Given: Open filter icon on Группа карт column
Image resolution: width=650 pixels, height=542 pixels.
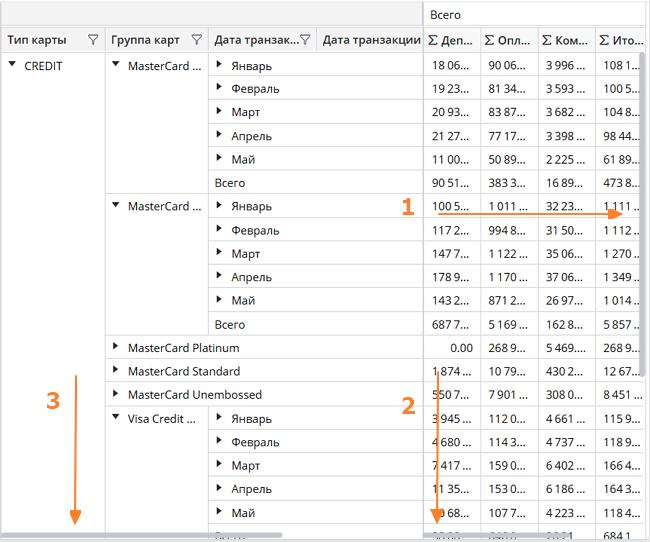Looking at the screenshot, I should 197,41.
